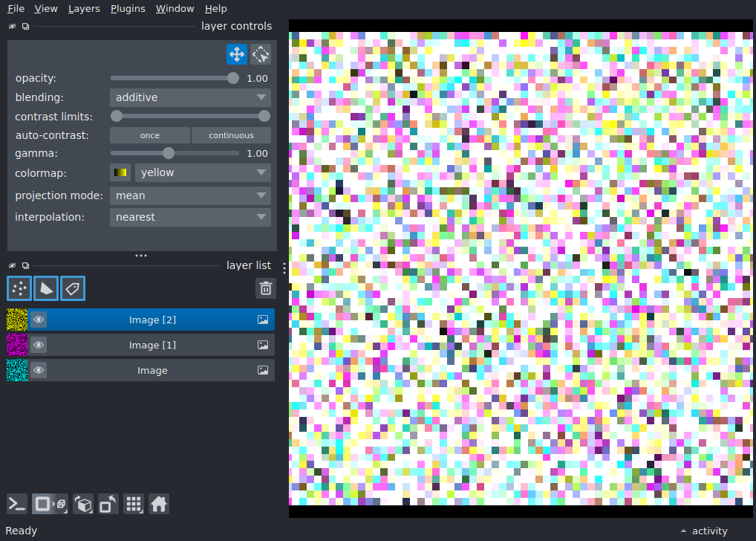The width and height of the screenshot is (756, 541).
Task: Open the projection mode dropdown
Action: pyautogui.click(x=190, y=195)
